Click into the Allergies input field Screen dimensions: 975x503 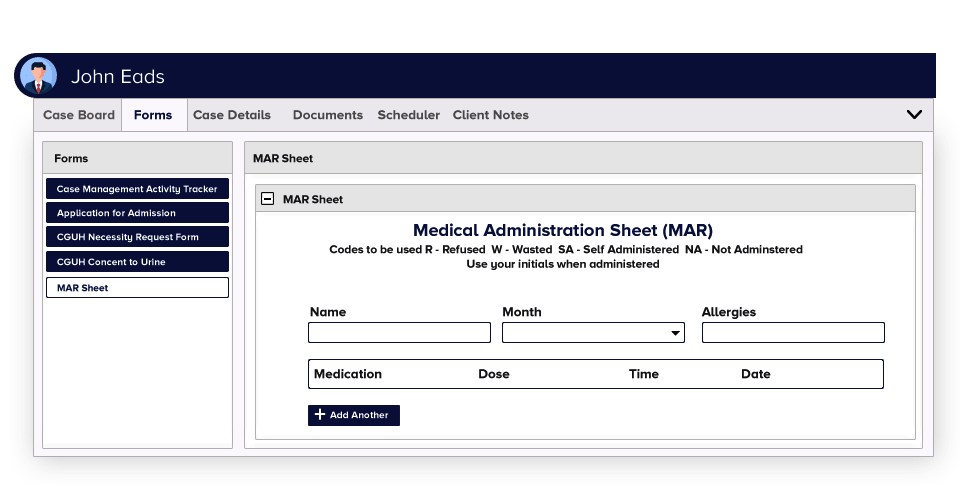point(793,333)
